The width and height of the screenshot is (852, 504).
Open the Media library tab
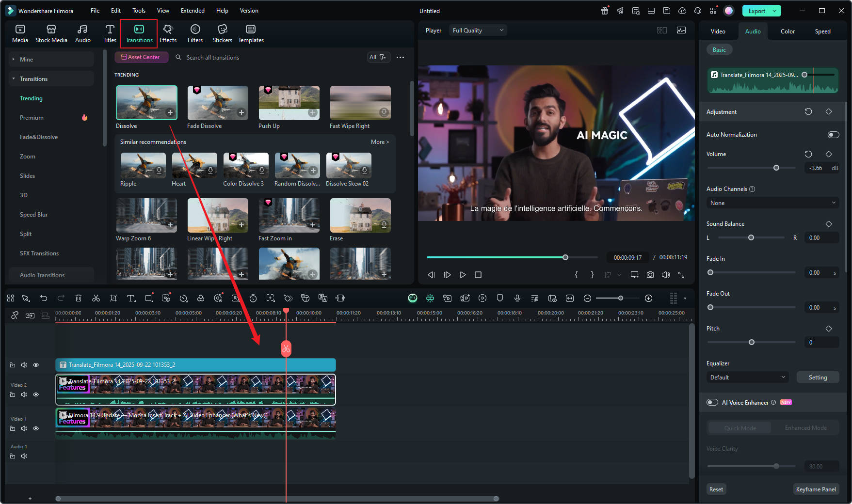coord(20,33)
